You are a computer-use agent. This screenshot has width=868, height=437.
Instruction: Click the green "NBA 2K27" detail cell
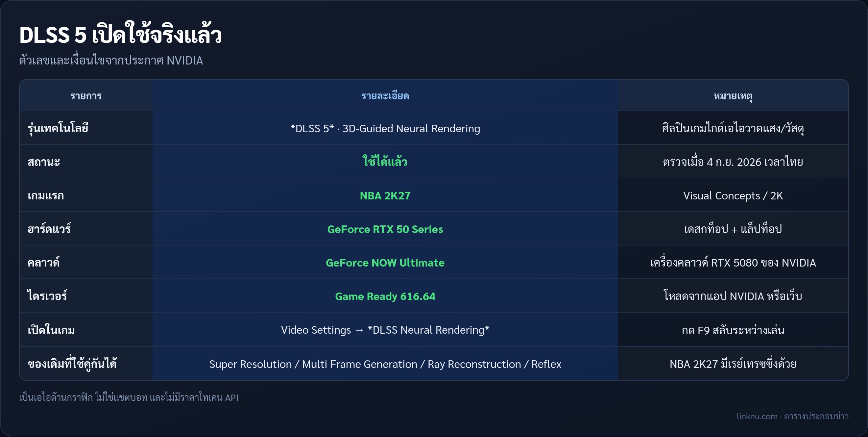385,195
